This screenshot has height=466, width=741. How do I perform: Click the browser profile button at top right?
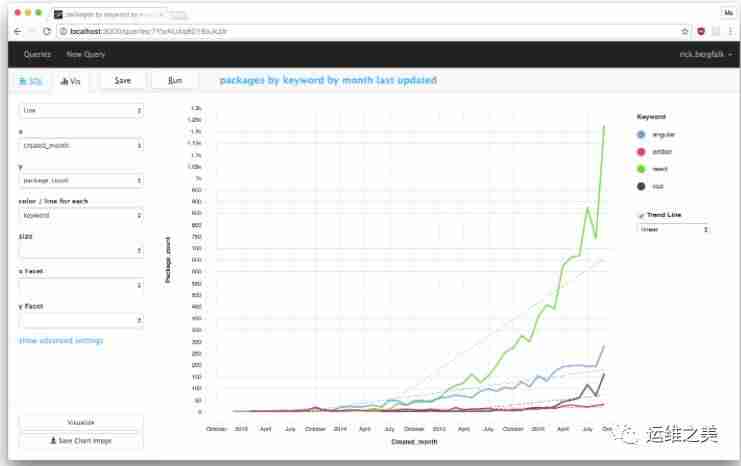click(x=728, y=13)
